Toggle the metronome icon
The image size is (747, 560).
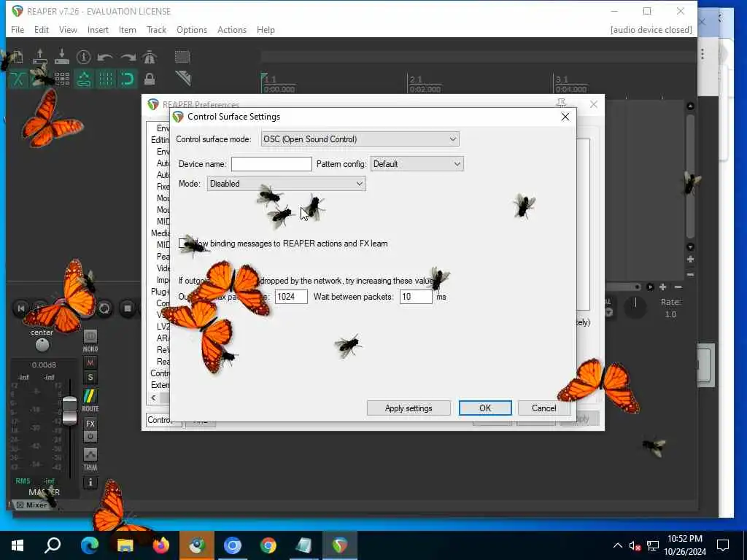coord(150,57)
